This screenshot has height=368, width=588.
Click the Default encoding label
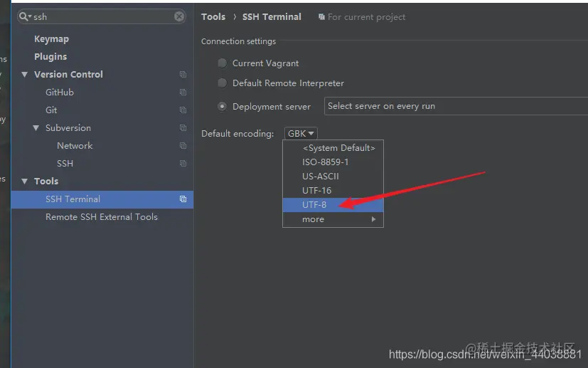pyautogui.click(x=237, y=134)
